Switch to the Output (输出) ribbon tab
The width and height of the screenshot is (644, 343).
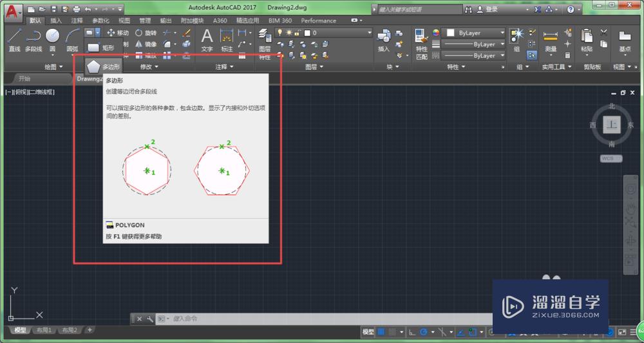coord(166,21)
